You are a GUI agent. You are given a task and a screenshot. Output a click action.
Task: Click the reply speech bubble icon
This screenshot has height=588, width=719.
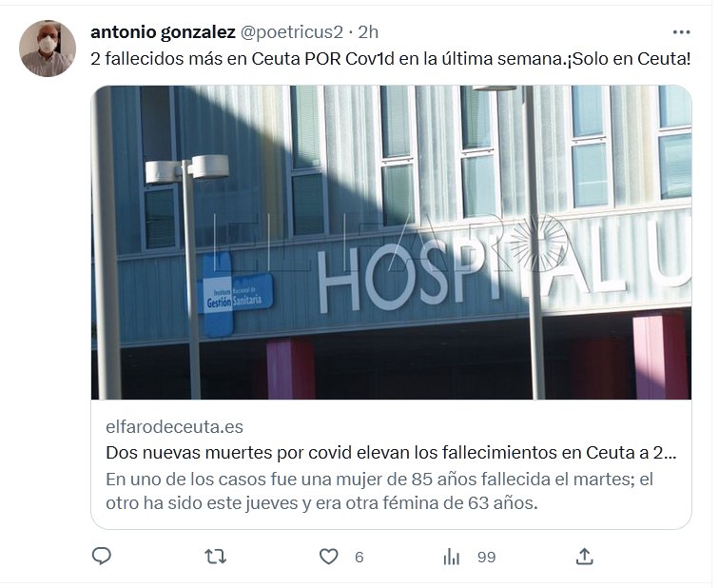coord(102,557)
